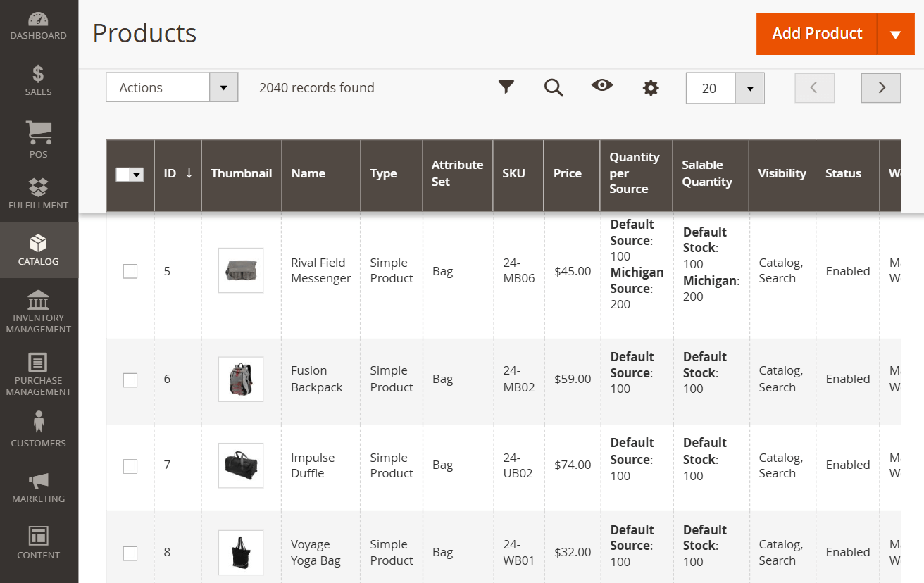Tick the checkbox for Fusion Backpack
Viewport: 924px width, 583px height.
(130, 380)
